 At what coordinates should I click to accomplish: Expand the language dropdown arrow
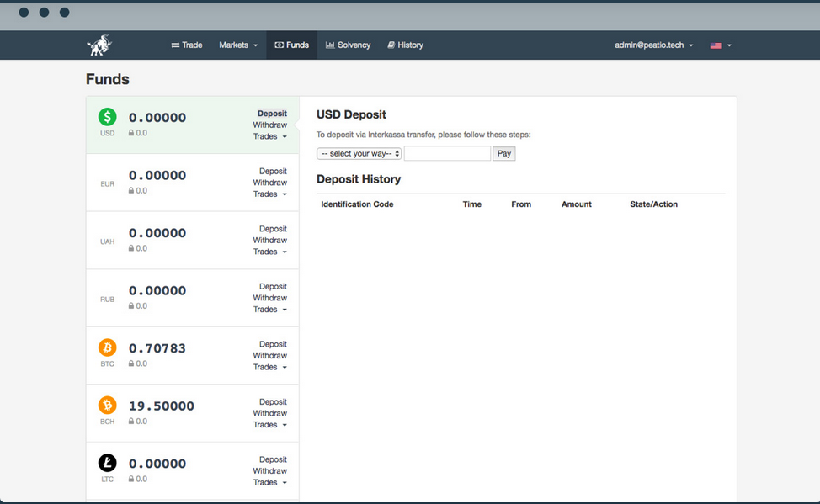pos(729,45)
